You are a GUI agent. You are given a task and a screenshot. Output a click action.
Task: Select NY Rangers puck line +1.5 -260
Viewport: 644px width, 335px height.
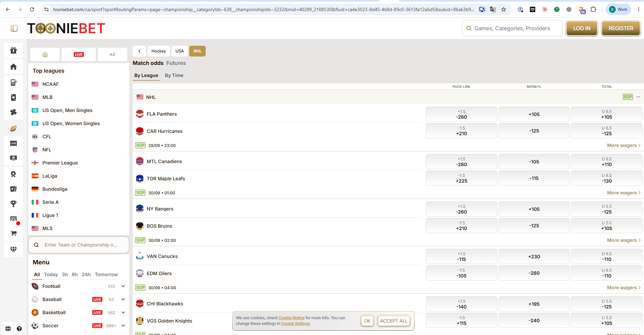pos(462,209)
